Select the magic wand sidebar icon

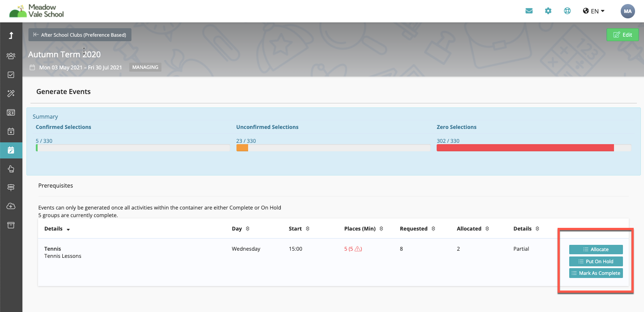tap(11, 94)
